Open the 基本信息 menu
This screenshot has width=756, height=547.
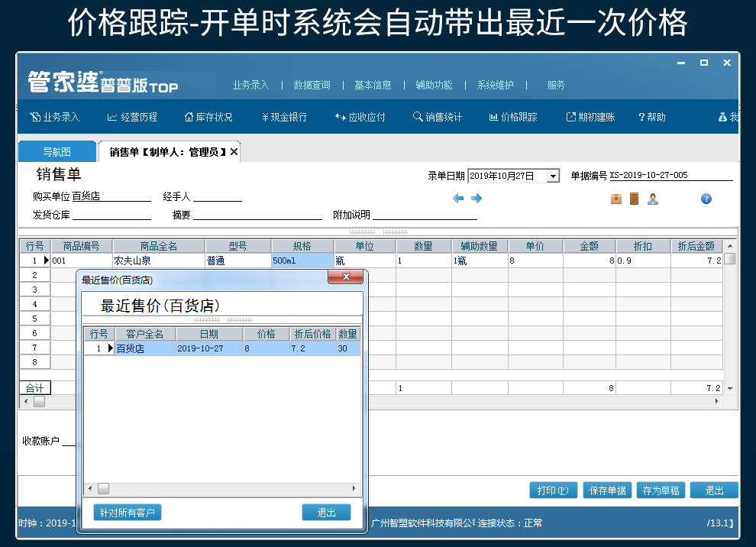(x=373, y=86)
